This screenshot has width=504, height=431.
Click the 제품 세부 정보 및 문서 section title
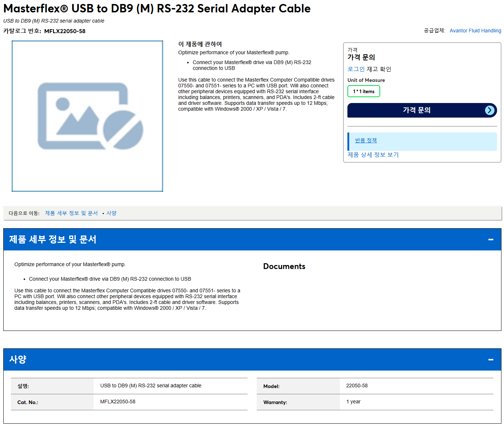pos(53,240)
